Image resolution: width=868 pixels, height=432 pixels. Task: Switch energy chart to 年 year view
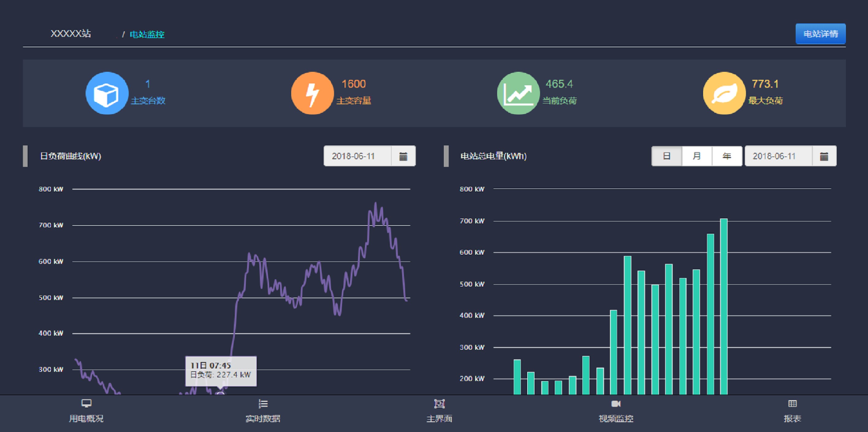pyautogui.click(x=727, y=156)
